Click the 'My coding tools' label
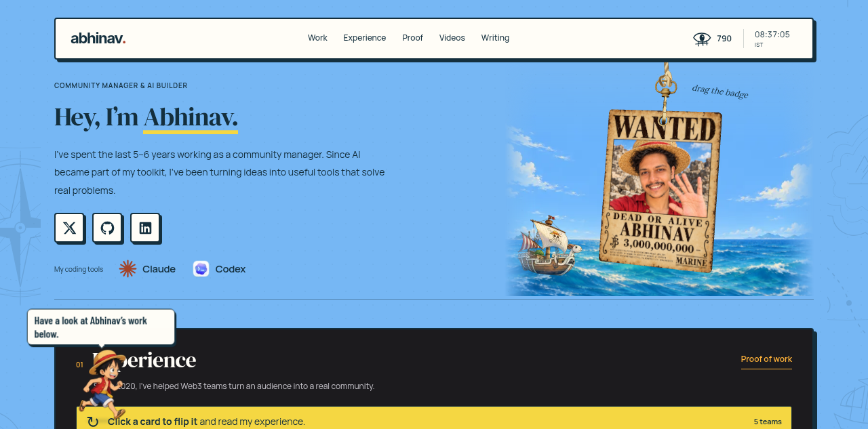Screen dimensions: 868x429 point(79,269)
